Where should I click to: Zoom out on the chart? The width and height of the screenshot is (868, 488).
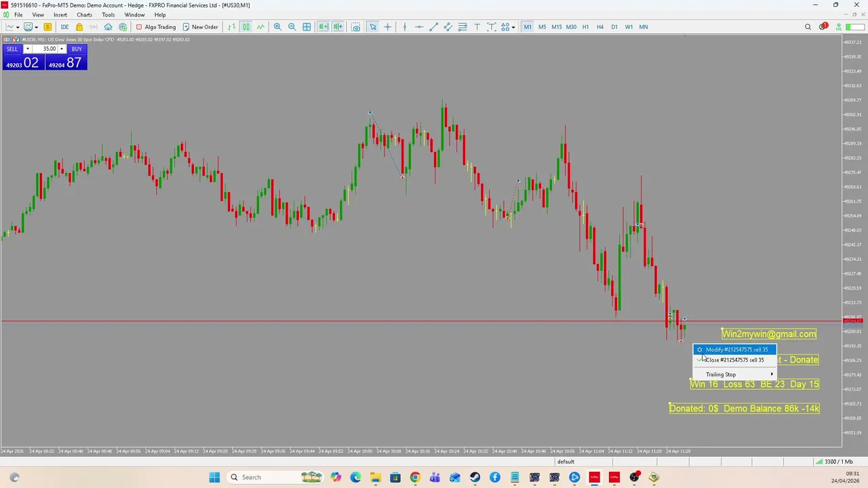292,27
